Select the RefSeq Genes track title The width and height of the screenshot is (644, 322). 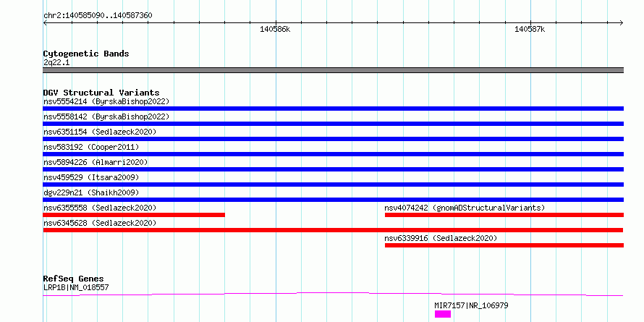73,279
